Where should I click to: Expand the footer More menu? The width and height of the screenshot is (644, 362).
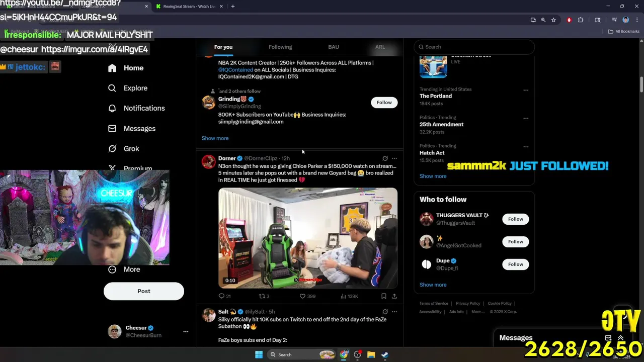tap(477, 312)
